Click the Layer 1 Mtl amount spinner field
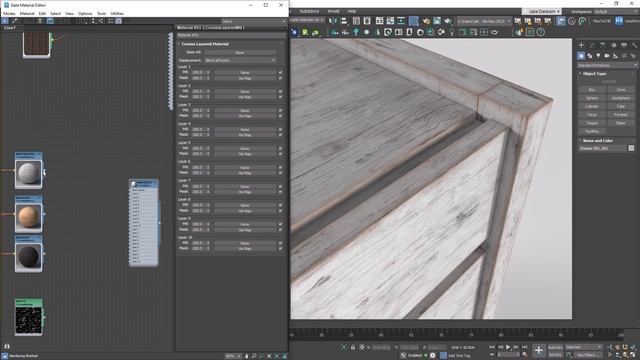Viewport: 640px width, 360px height. coord(198,73)
